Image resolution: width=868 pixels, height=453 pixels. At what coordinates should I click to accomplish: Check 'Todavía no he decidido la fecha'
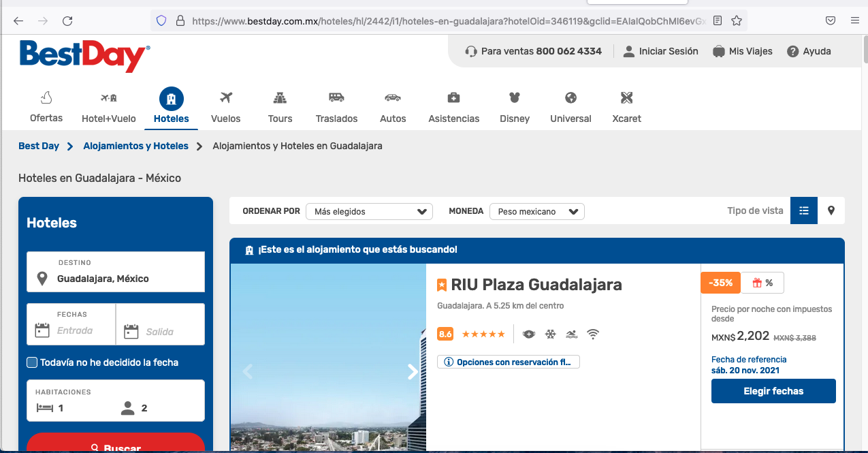pos(32,362)
